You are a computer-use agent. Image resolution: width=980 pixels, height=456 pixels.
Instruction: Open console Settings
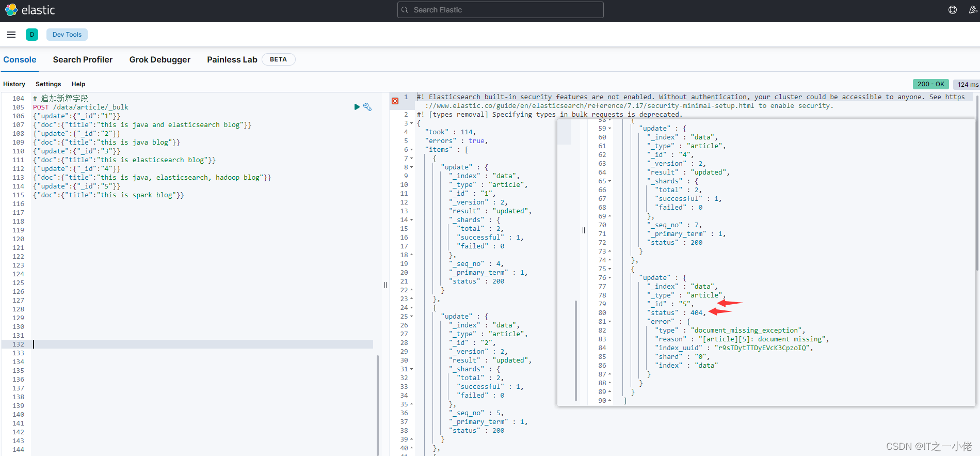point(48,84)
